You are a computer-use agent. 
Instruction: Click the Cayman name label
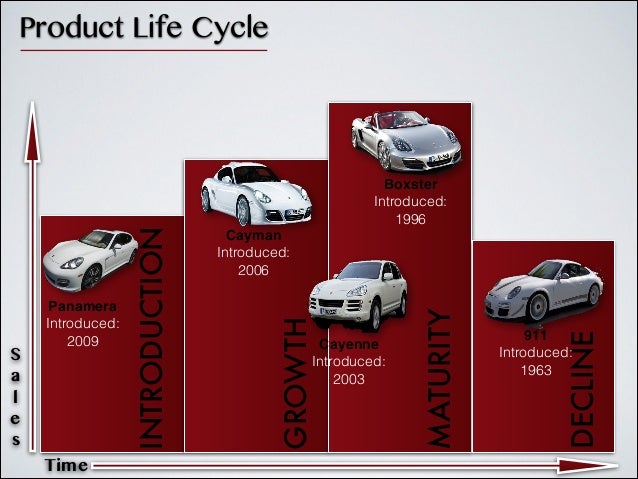pyautogui.click(x=253, y=235)
